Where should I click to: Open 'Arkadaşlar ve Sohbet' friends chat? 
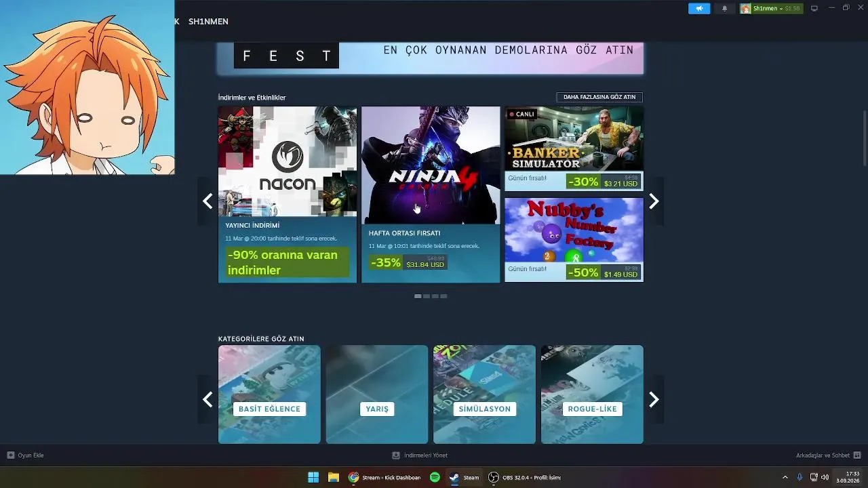pos(828,455)
